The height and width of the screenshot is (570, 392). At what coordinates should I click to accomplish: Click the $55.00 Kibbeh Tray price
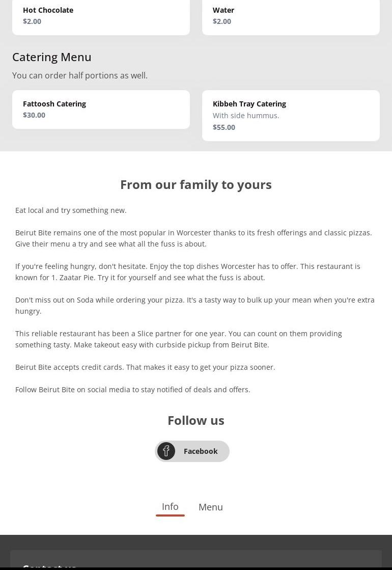pyautogui.click(x=224, y=127)
